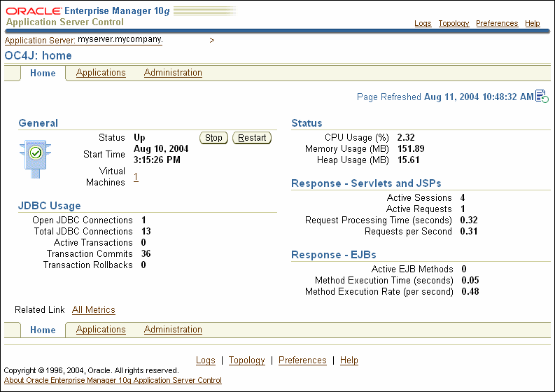
Task: Stop the OC4J home instance
Action: pyautogui.click(x=213, y=138)
